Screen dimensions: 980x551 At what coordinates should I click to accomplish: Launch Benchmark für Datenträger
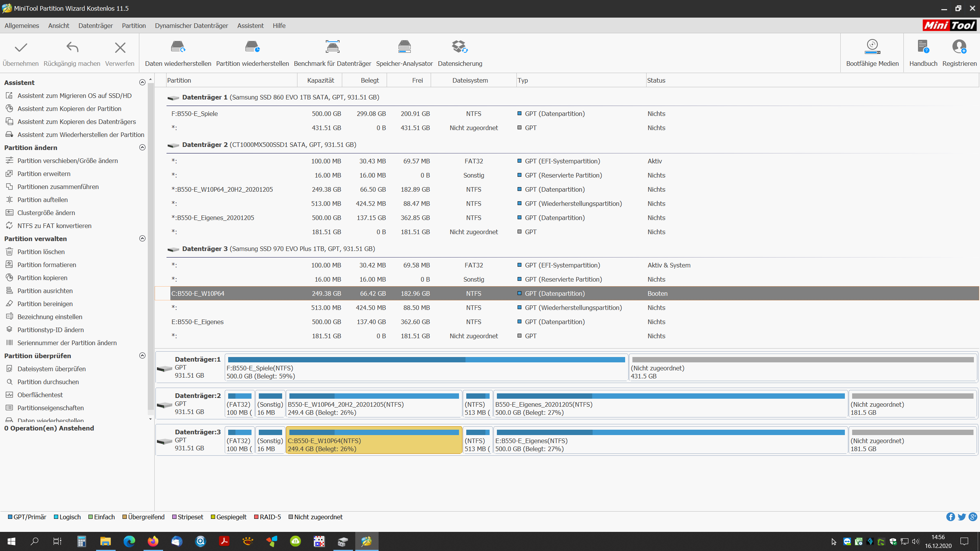pos(332,47)
